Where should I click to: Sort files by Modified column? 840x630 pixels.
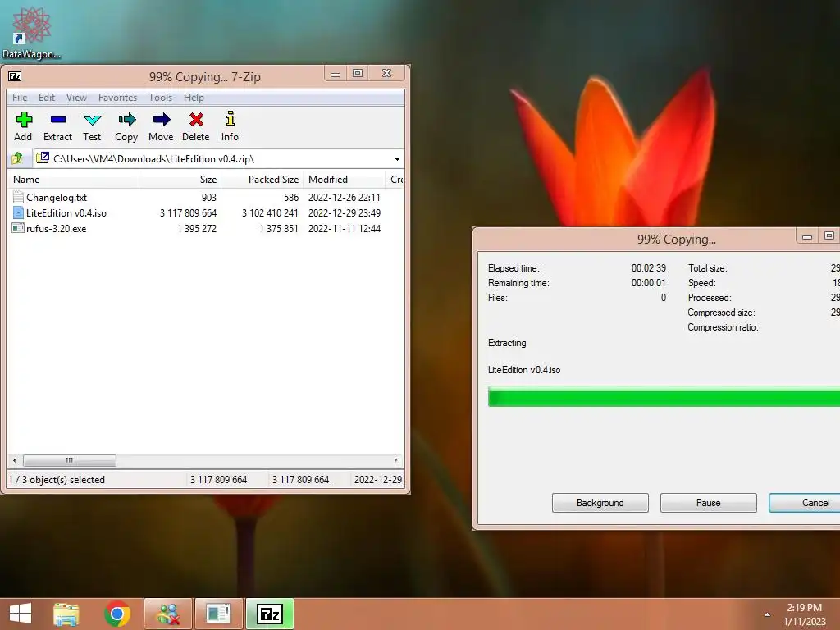(344, 180)
